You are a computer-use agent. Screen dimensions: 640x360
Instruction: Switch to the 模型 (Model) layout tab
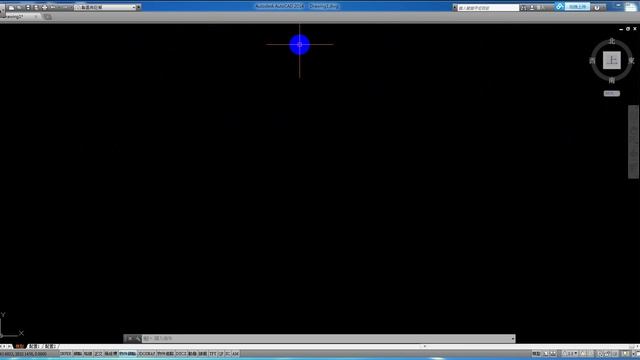tap(20, 346)
